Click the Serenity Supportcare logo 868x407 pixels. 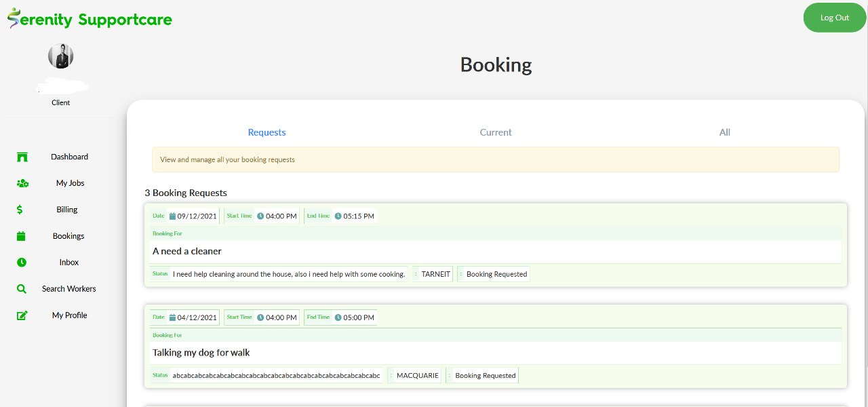(x=90, y=19)
